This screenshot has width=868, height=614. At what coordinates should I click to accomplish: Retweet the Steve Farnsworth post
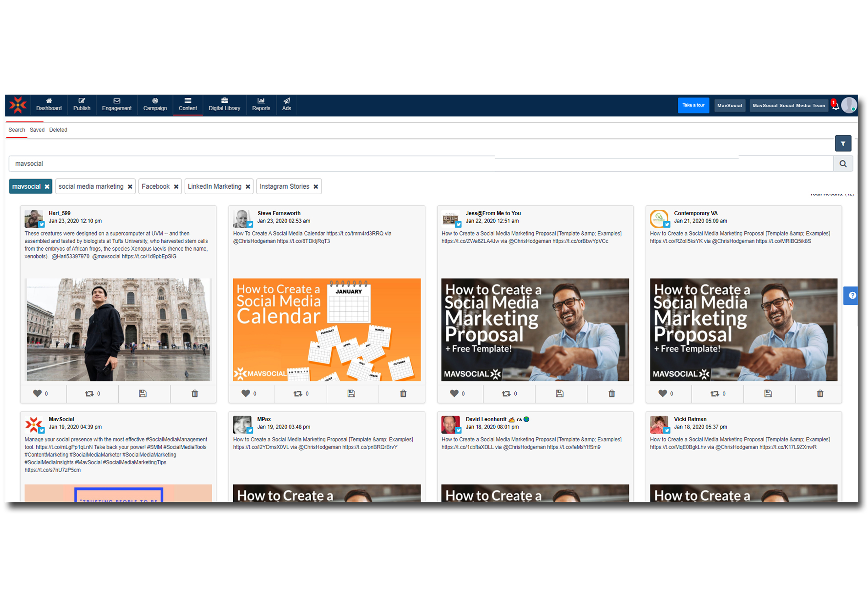click(298, 393)
